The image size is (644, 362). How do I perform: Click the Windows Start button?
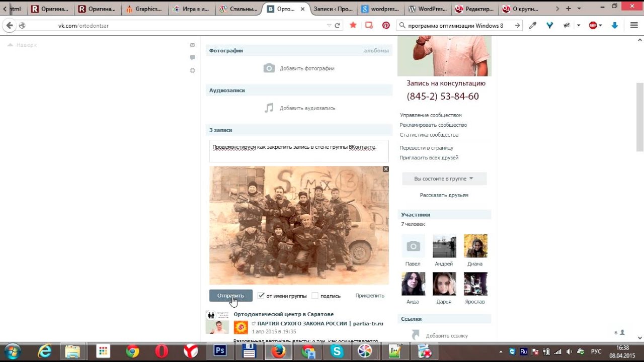(12, 351)
